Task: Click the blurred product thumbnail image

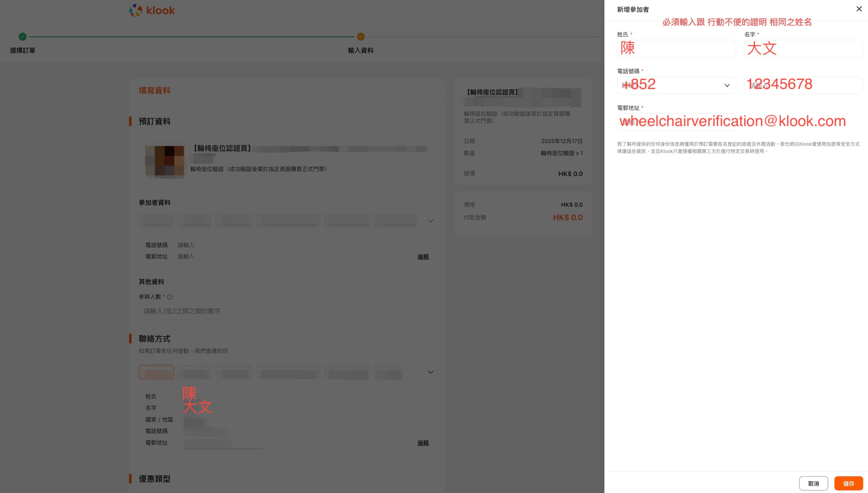Action: pos(164,161)
